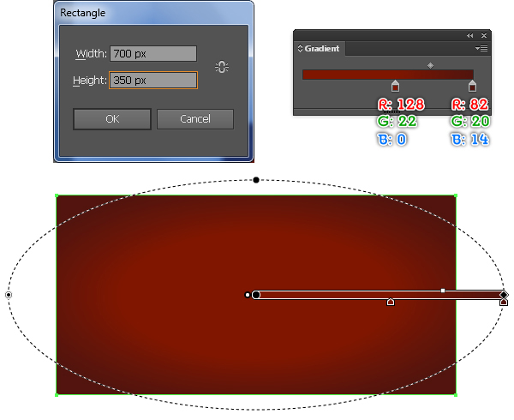
Task: Click the "B: 14" color value label
Action: [x=470, y=140]
